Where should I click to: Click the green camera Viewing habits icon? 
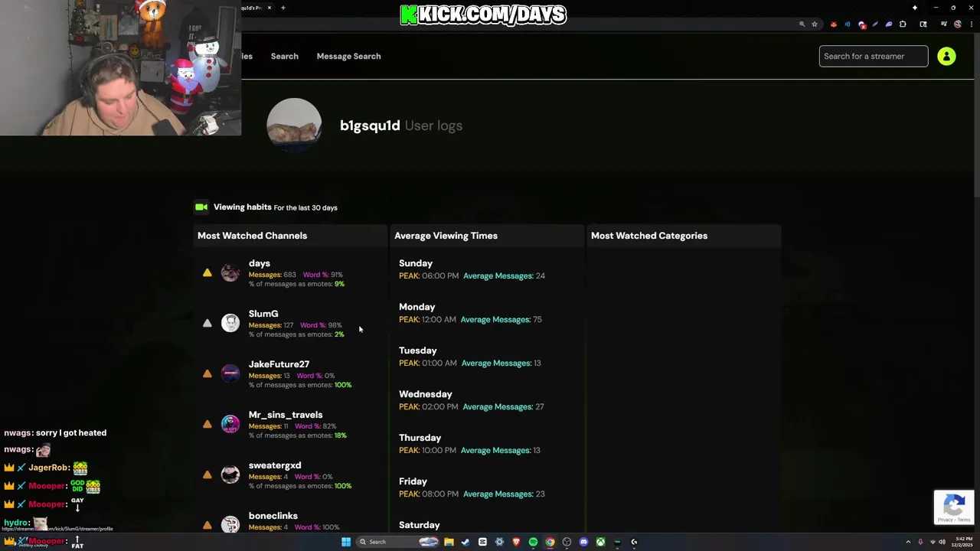click(x=201, y=207)
